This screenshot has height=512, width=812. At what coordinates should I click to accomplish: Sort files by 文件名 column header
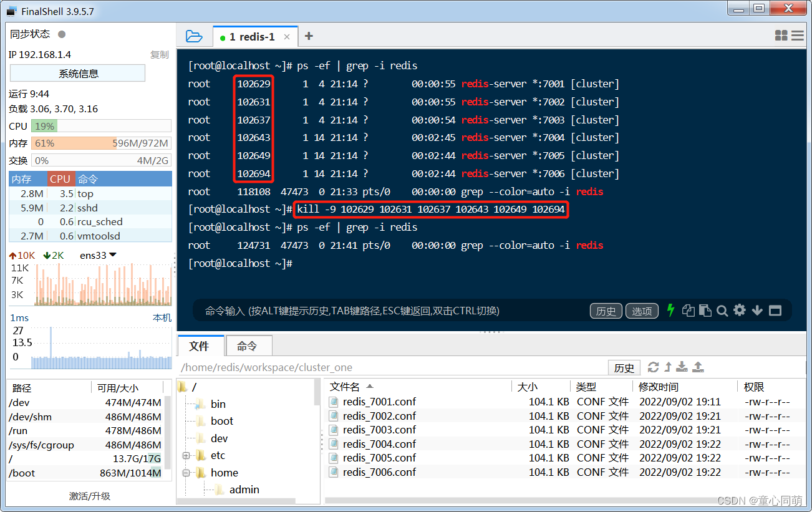pos(418,387)
